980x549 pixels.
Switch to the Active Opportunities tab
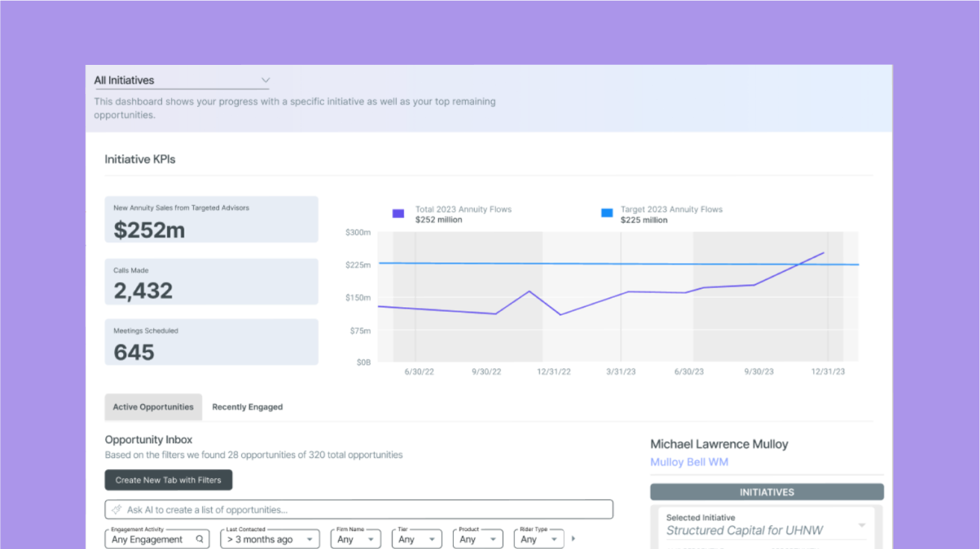153,407
